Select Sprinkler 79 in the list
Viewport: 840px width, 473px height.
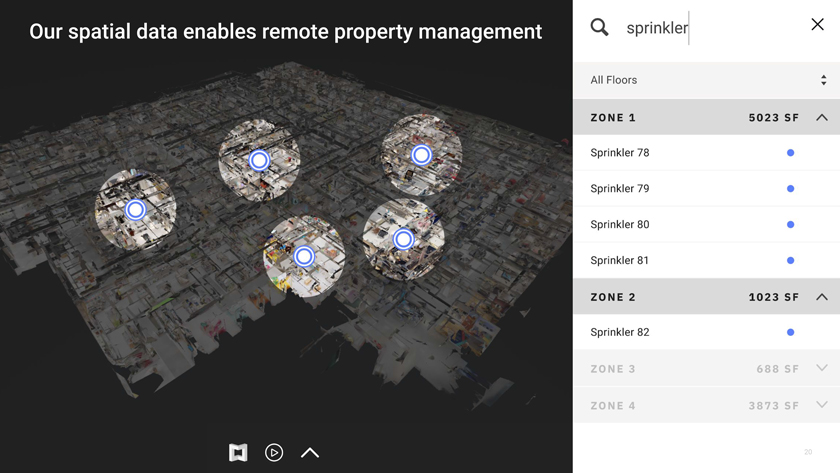coord(620,189)
